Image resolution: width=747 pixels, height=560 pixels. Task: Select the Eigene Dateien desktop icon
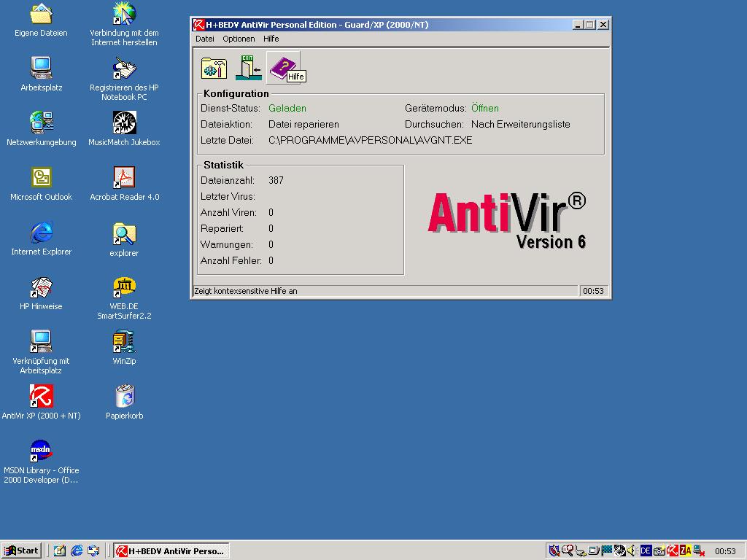[x=41, y=20]
